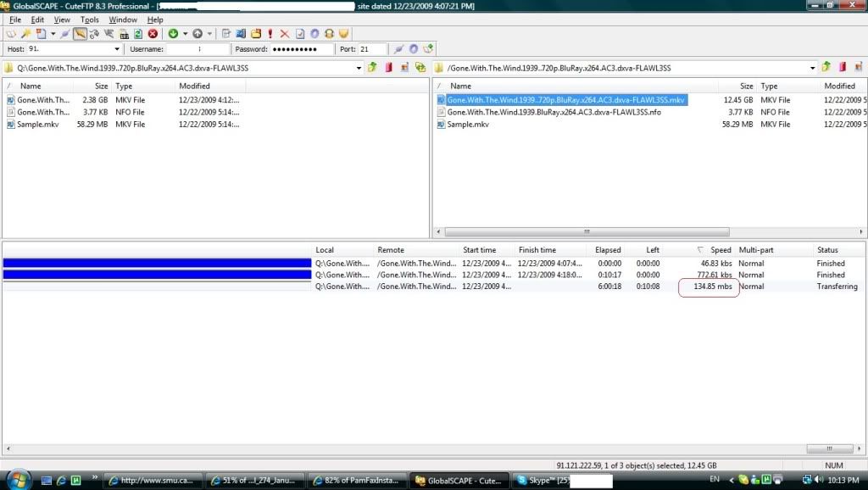The image size is (868, 490).
Task: Click the red Stop transfer icon
Action: [x=153, y=34]
